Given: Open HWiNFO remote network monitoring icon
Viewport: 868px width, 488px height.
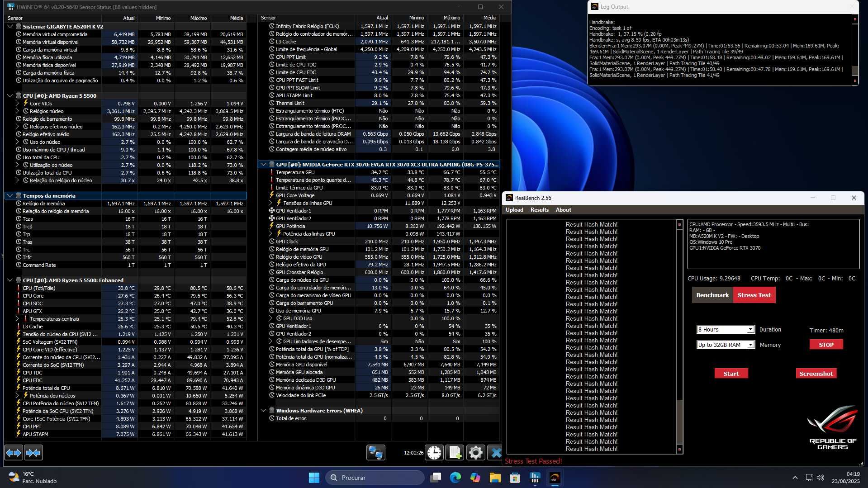Looking at the screenshot, I should tap(375, 453).
